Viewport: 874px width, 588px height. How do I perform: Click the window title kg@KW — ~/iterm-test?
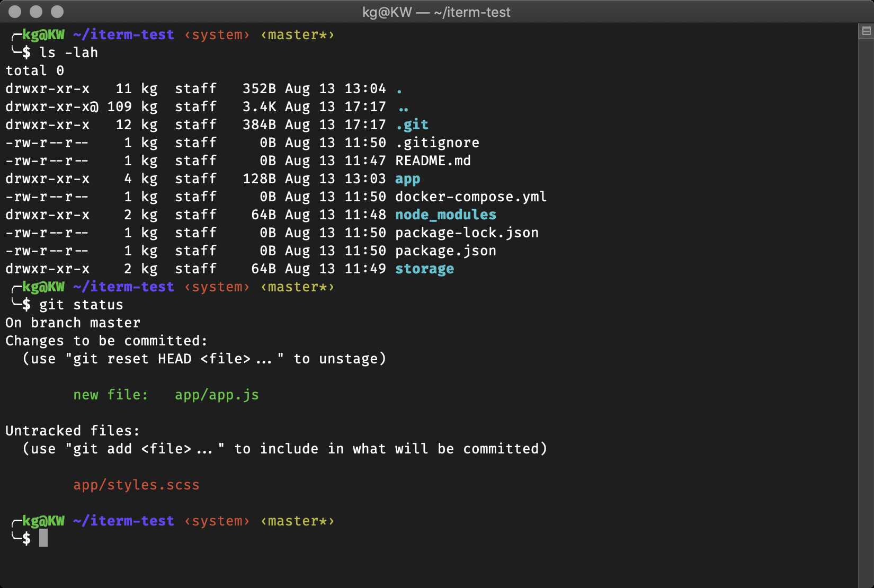(436, 12)
